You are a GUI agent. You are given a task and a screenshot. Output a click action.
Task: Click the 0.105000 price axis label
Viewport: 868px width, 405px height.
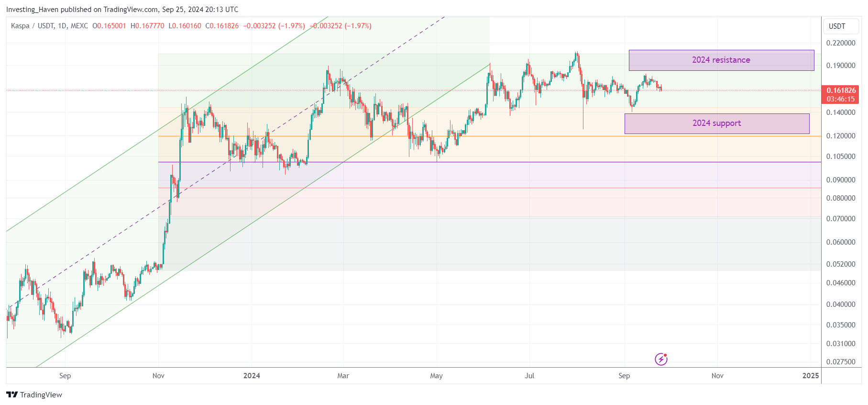pos(841,157)
